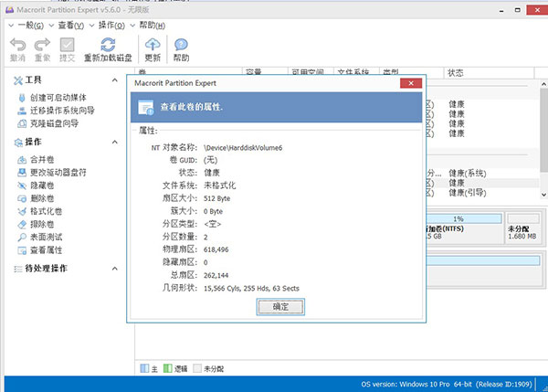
Task: Click the 总扇区 value 262,144
Action: pyautogui.click(x=216, y=276)
